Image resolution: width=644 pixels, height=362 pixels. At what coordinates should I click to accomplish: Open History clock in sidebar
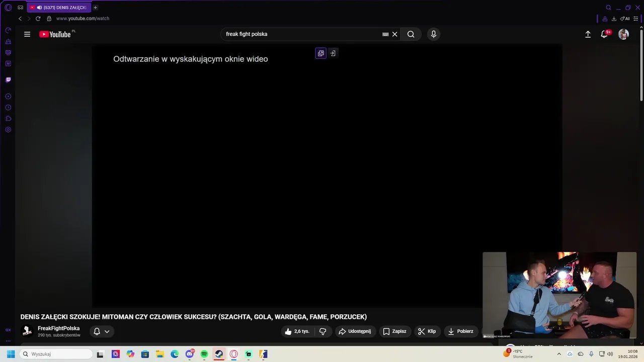(8, 108)
